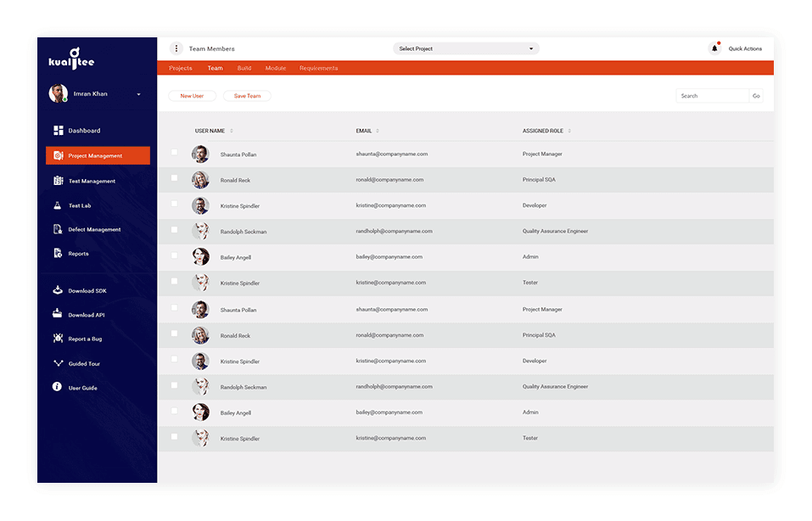Open Guided Tour link in sidebar
The height and width of the screenshot is (521, 812).
[84, 363]
